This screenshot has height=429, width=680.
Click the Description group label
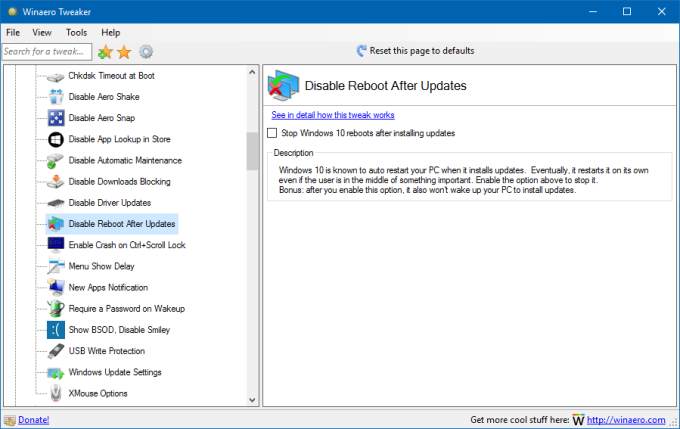[x=293, y=153]
